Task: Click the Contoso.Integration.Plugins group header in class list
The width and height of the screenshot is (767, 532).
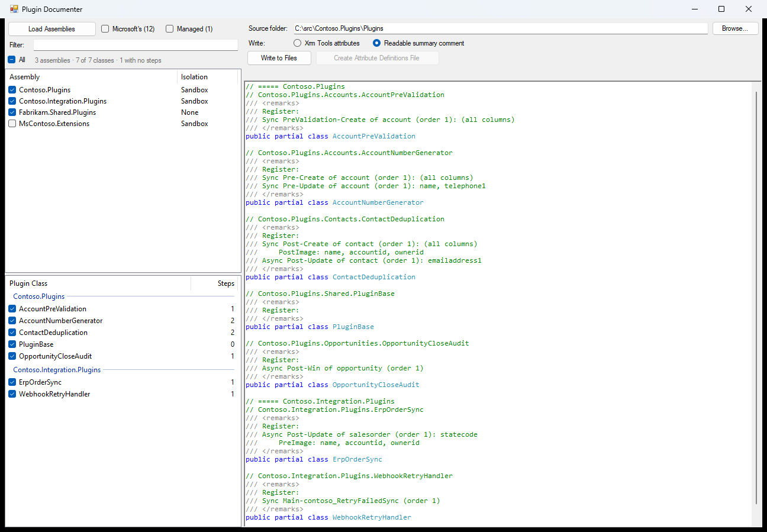Action: 57,370
